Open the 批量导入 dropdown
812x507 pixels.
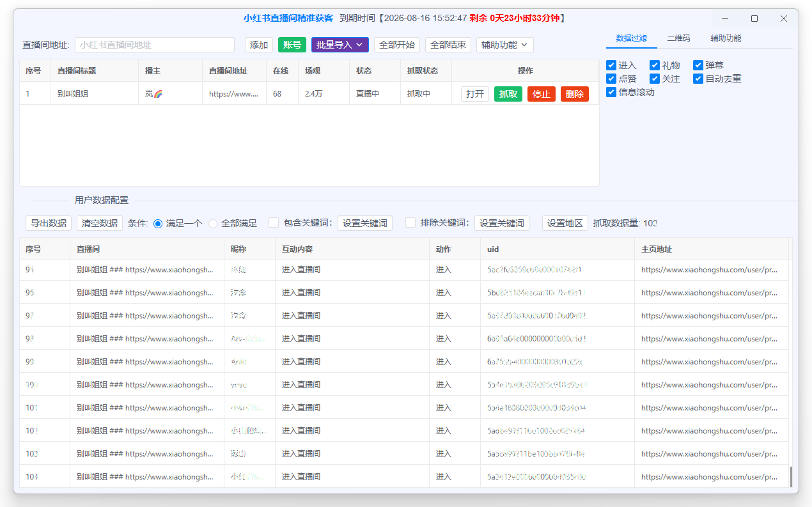pos(340,45)
